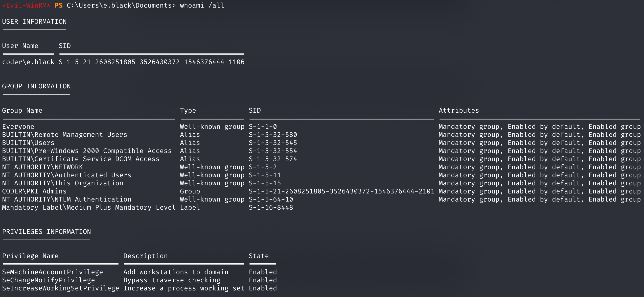644x297 pixels.
Task: Click the orange PS prompt indicator
Action: click(59, 5)
